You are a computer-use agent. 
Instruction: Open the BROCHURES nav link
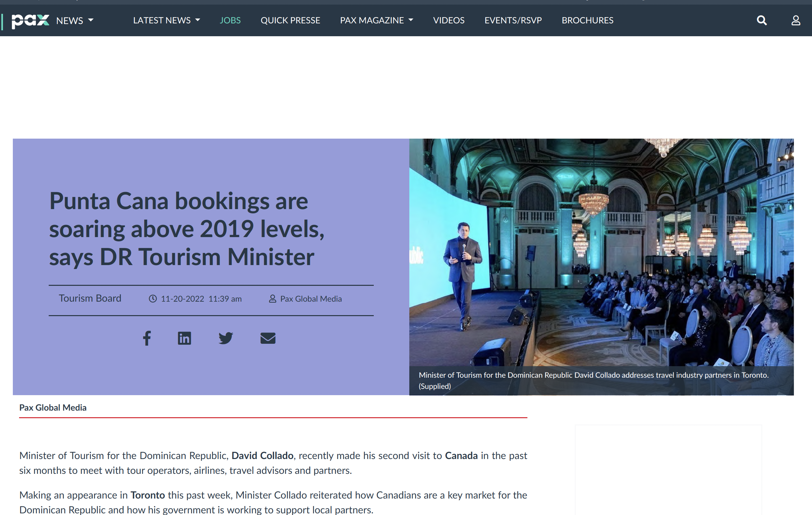click(x=587, y=20)
